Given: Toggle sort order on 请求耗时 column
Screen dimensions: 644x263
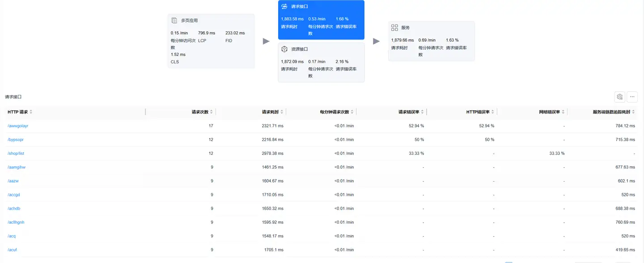Looking at the screenshot, I should [282, 112].
